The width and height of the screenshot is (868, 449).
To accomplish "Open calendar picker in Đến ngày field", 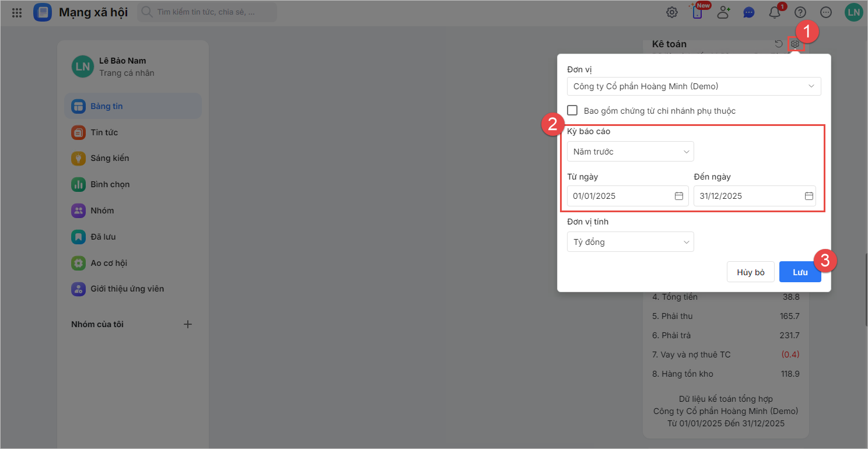I will click(809, 196).
